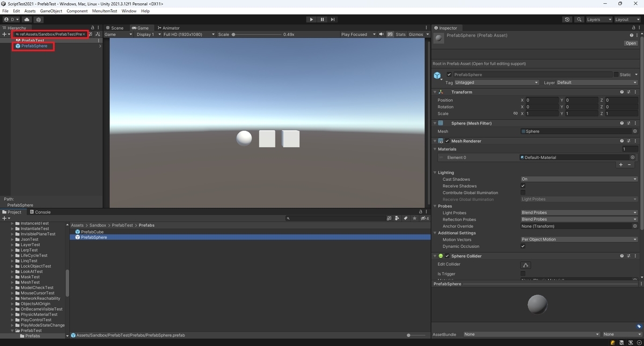Viewport: 644px width, 346px height.
Task: Open the Full HD resolution dropdown
Action: (x=189, y=34)
